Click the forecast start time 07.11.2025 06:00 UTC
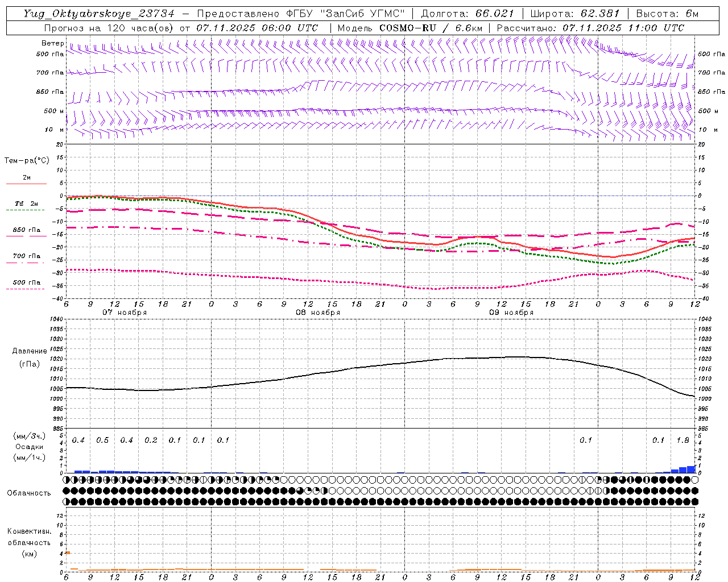The width and height of the screenshot is (728, 582). click(x=257, y=28)
